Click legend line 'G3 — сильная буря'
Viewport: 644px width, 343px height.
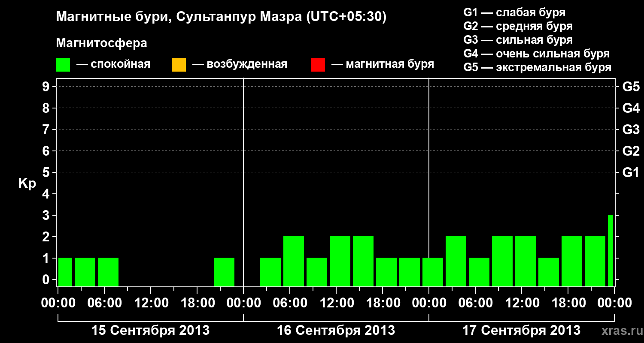click(518, 40)
